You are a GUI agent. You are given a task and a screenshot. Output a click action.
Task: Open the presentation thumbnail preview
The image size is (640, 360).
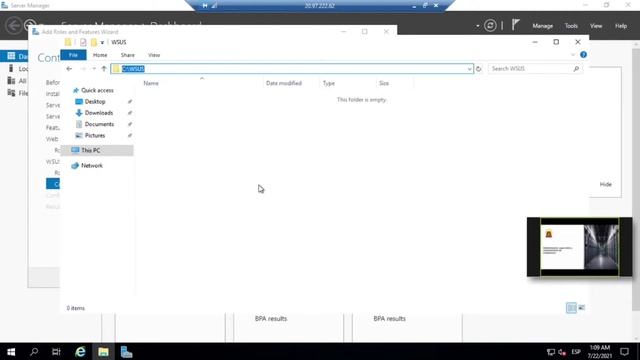pyautogui.click(x=579, y=247)
